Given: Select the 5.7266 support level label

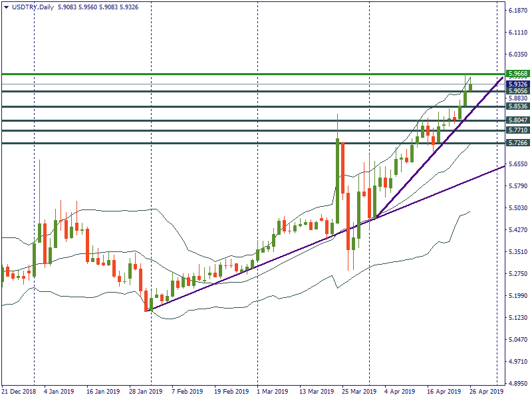Looking at the screenshot, I should coord(517,143).
